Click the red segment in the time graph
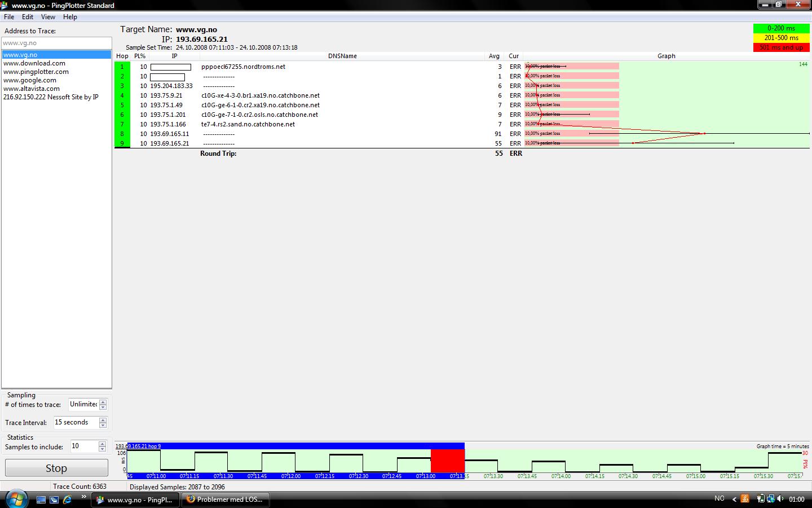Screen dimensions: 812x508 (448, 461)
